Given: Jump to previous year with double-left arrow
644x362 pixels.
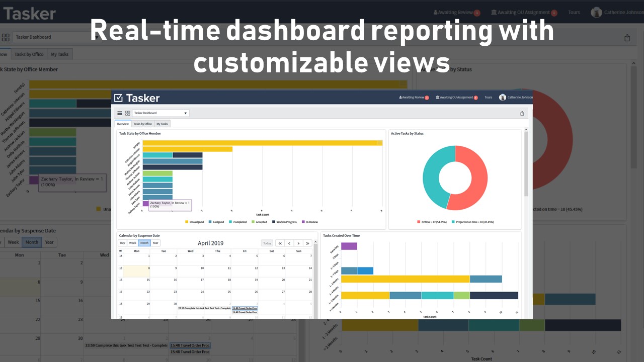Looking at the screenshot, I should (x=280, y=243).
